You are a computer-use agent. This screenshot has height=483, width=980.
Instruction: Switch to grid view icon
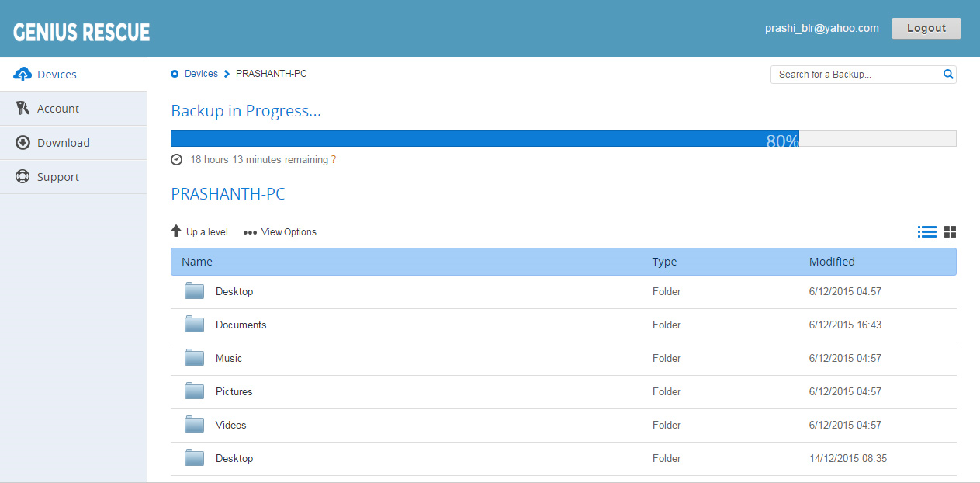[x=950, y=231]
